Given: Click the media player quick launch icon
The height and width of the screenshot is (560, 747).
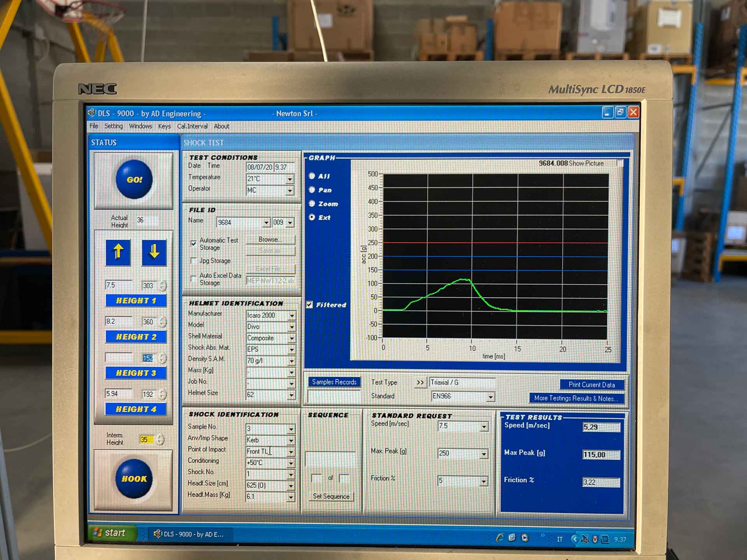Looking at the screenshot, I should [525, 538].
